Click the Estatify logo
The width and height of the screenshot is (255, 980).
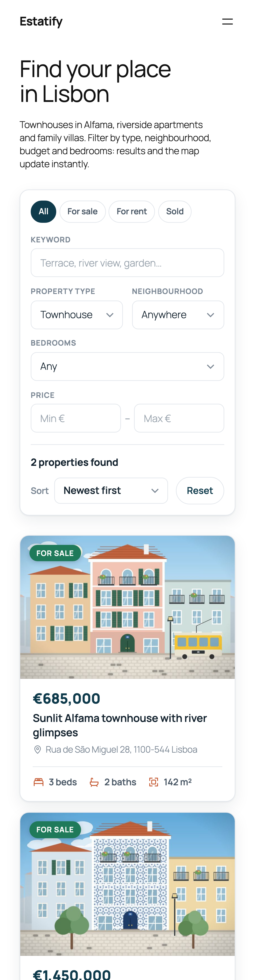[41, 22]
